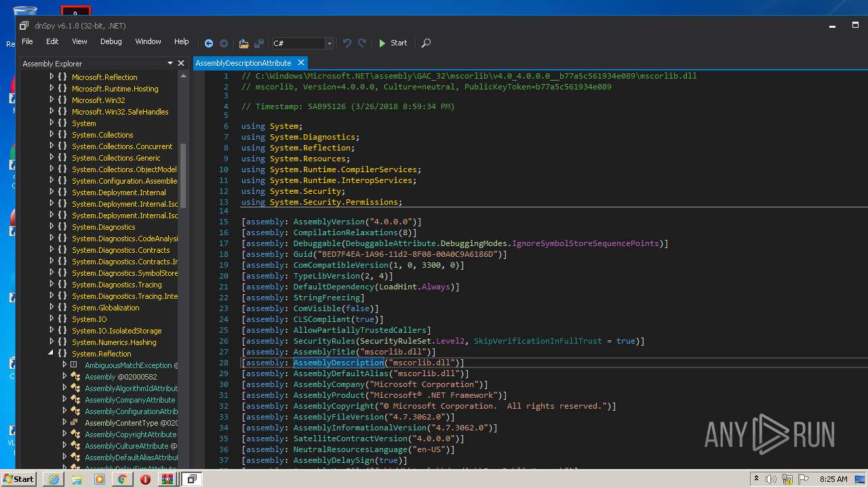This screenshot has height=488, width=868.
Task: Select System.Numerics.Hashing namespace
Action: click(114, 342)
